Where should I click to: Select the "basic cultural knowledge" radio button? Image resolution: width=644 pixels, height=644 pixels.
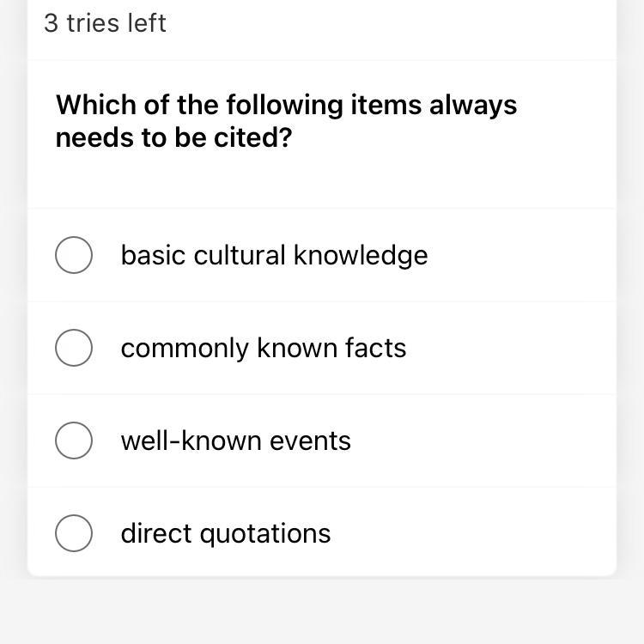74,255
